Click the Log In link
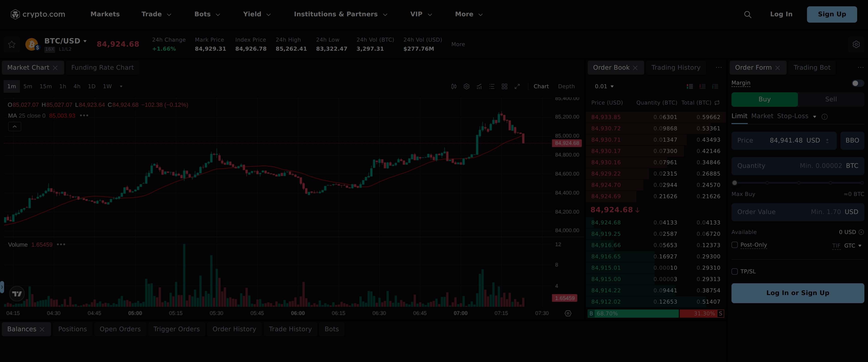The width and height of the screenshot is (868, 362). click(x=781, y=14)
